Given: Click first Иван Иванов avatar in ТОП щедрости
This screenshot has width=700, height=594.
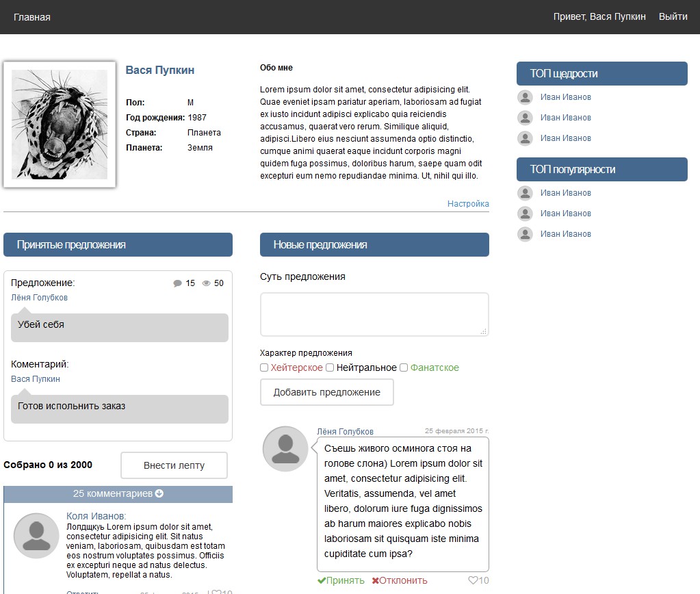Looking at the screenshot, I should click(525, 97).
